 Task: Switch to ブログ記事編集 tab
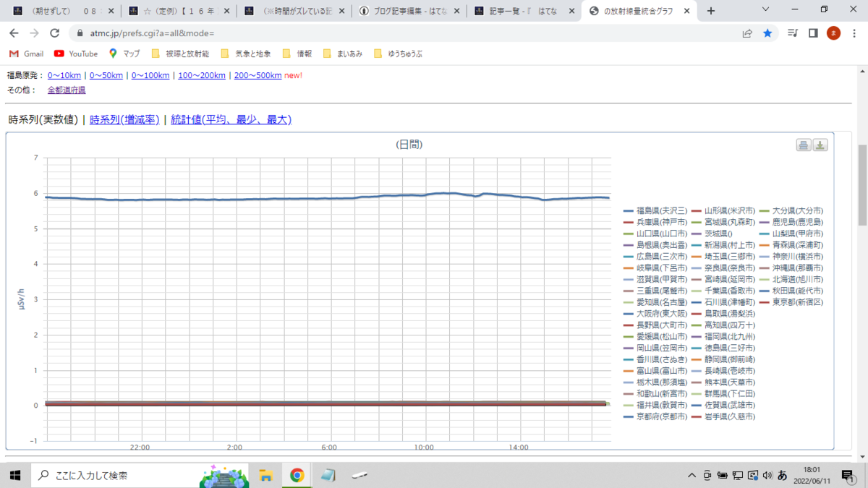409,11
